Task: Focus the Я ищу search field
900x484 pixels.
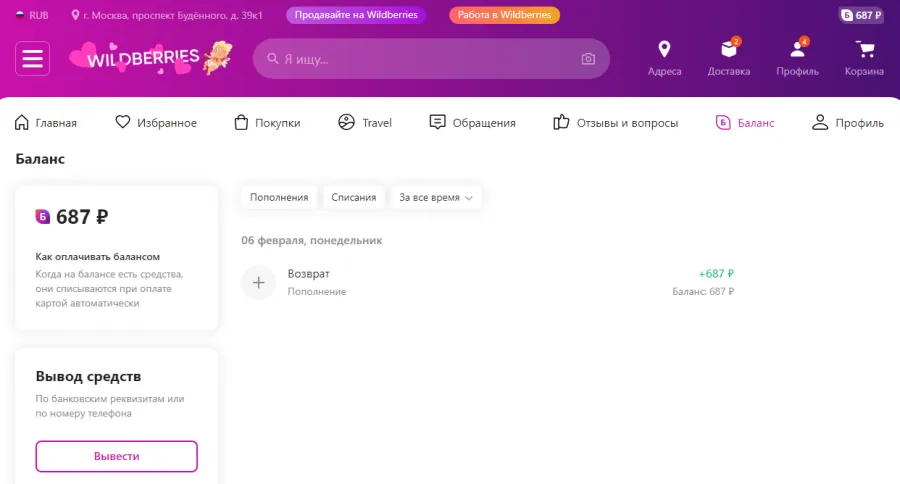Action: pyautogui.click(x=431, y=59)
